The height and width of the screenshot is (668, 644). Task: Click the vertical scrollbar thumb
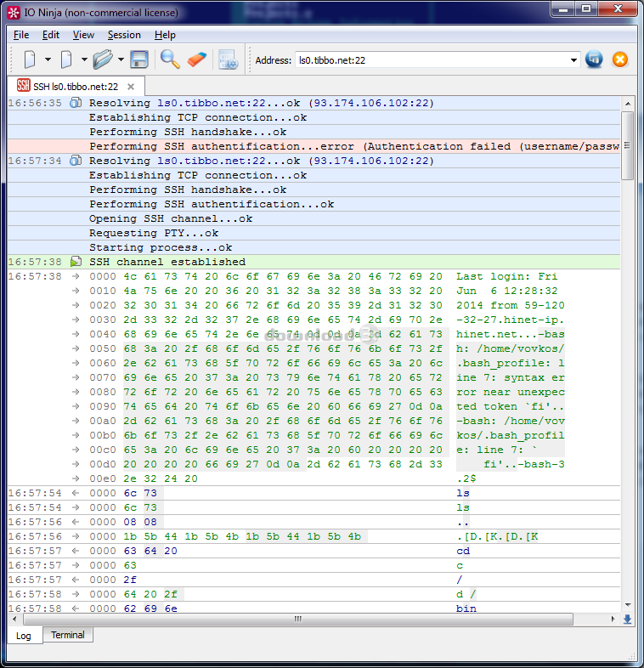pos(627,145)
